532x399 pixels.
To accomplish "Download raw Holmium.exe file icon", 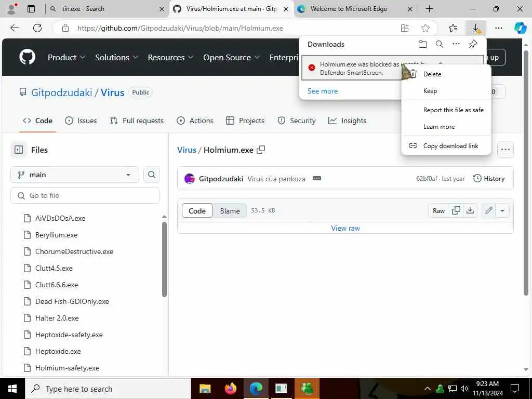I will pyautogui.click(x=470, y=211).
